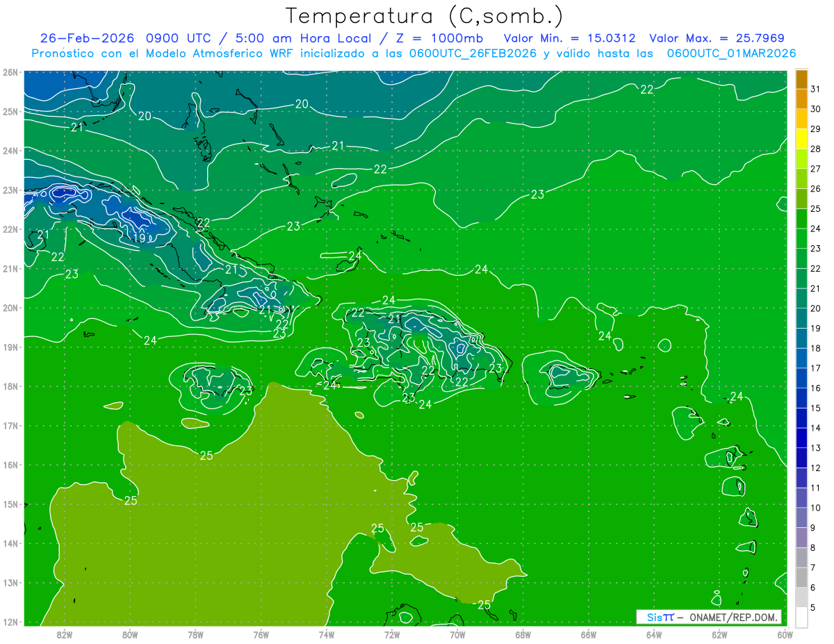Viewport: 834px width, 644px height.
Task: Click the '66W' longitude axis label
Action: [589, 634]
